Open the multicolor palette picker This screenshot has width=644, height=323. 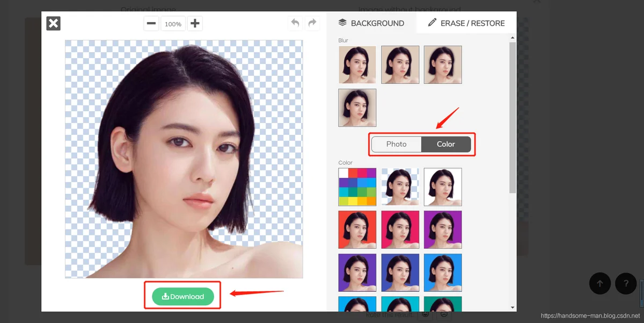coord(357,187)
